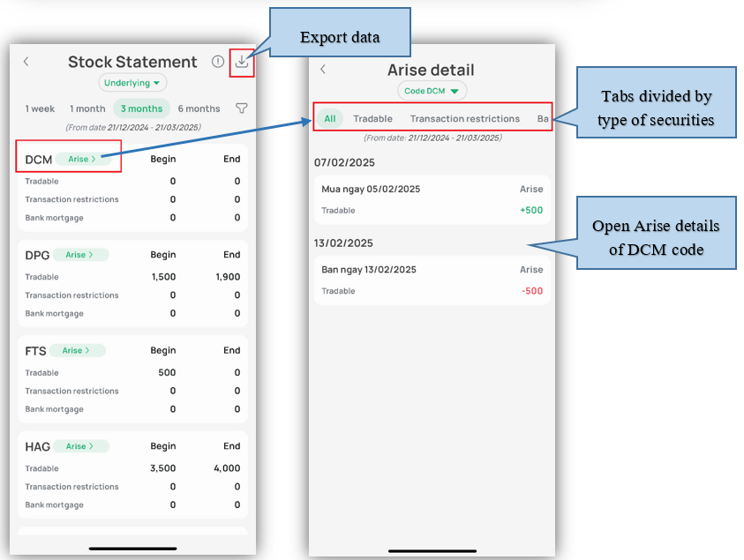Select the 1 month period
The image size is (744, 560).
pos(86,108)
